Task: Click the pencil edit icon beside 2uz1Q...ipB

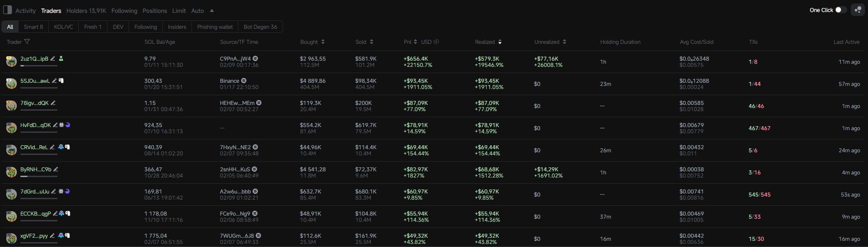Action: click(x=53, y=58)
